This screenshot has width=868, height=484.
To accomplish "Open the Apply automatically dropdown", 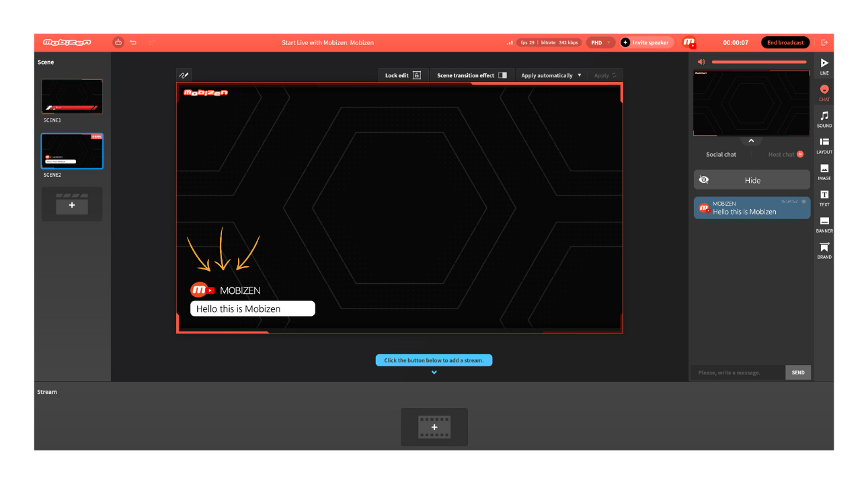I will pos(551,75).
